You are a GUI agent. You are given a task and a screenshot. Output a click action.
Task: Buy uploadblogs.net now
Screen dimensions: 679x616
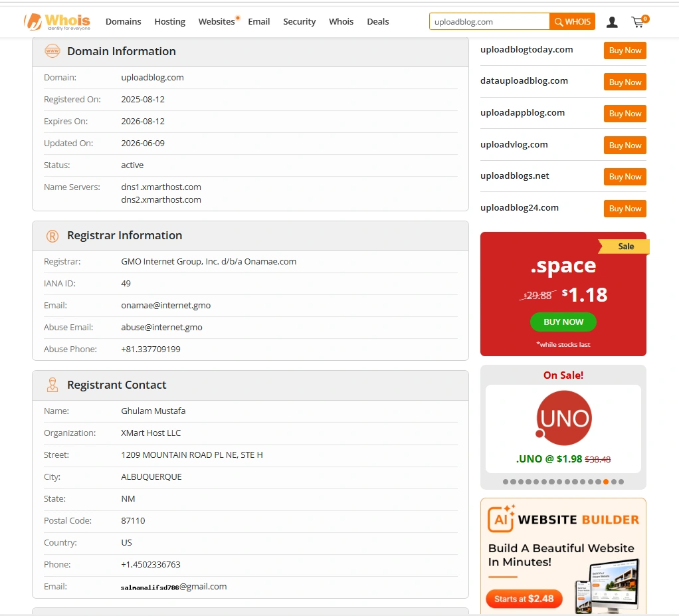pyautogui.click(x=625, y=177)
